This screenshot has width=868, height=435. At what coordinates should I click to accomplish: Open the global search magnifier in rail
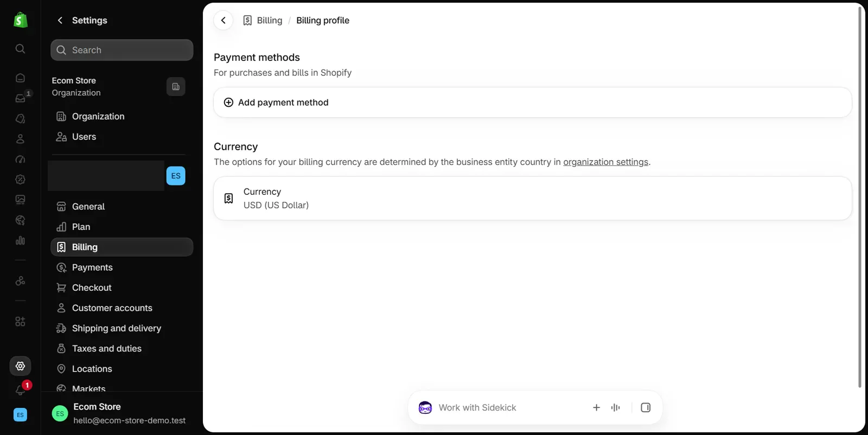click(x=20, y=49)
